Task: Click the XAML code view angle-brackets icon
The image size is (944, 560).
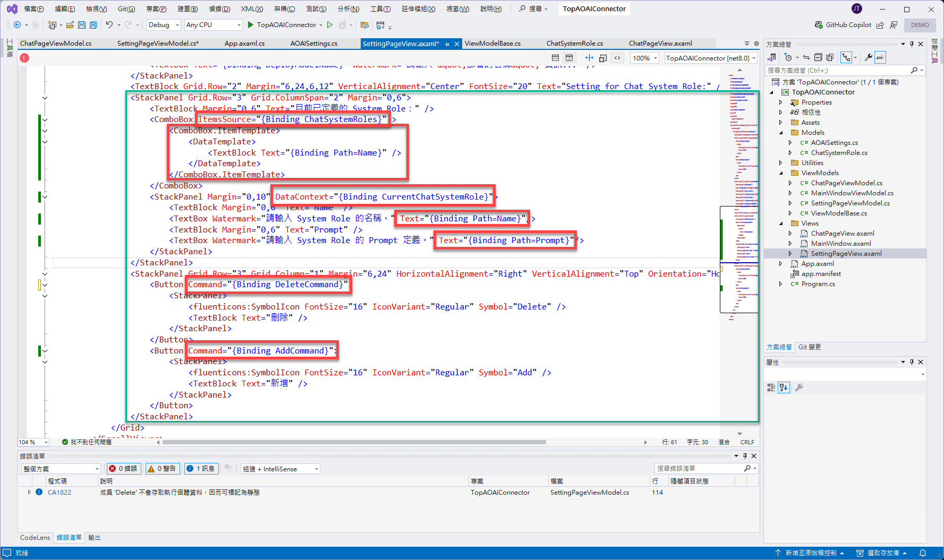Action: coord(617,58)
